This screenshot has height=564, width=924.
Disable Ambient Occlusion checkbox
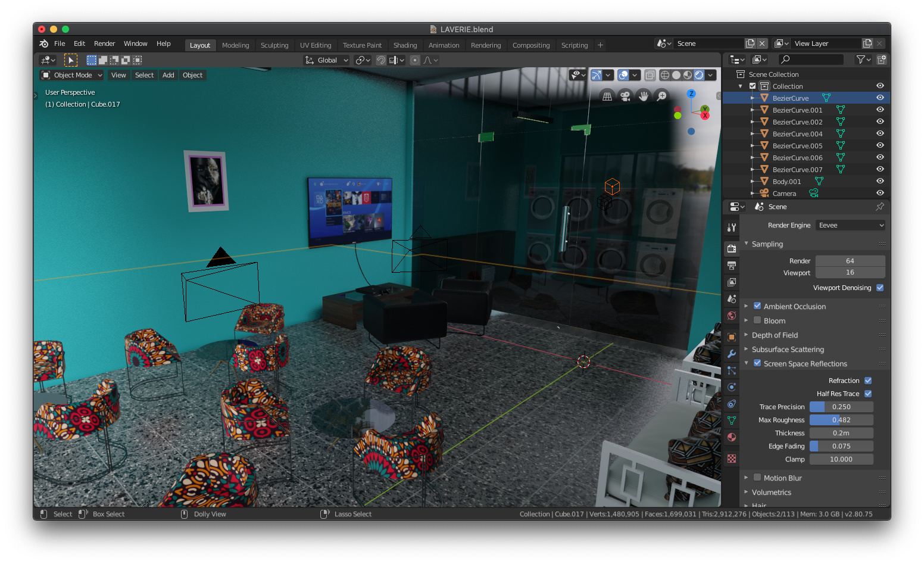(757, 306)
